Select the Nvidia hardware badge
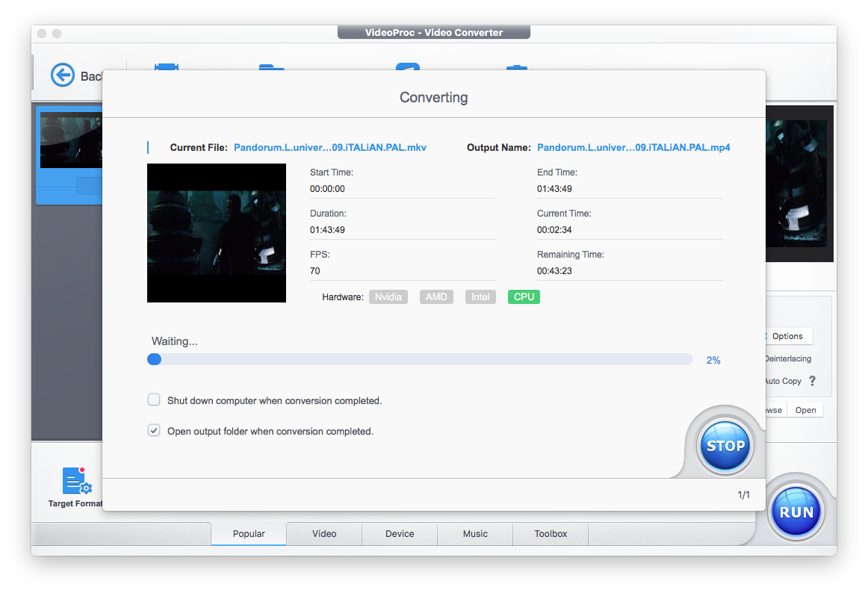 pyautogui.click(x=388, y=296)
